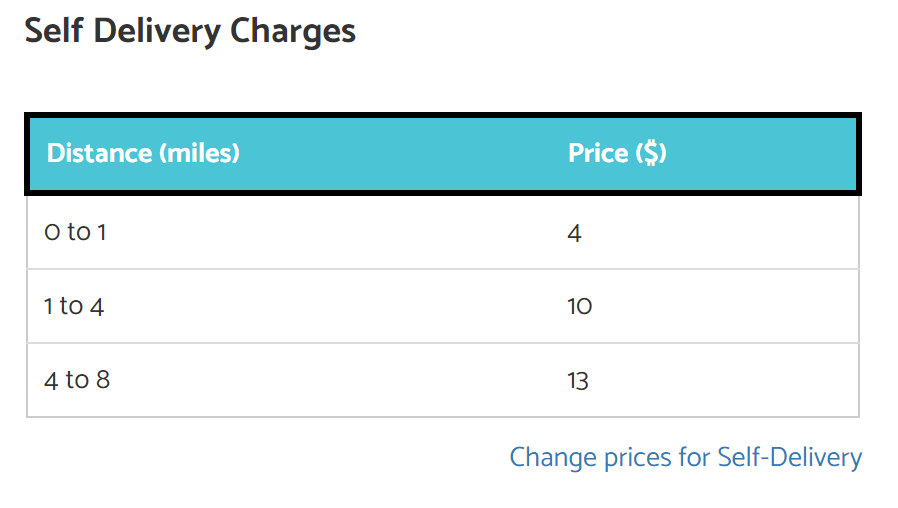This screenshot has height=508, width=898.
Task: Click the word Delivery in the title
Action: click(157, 31)
